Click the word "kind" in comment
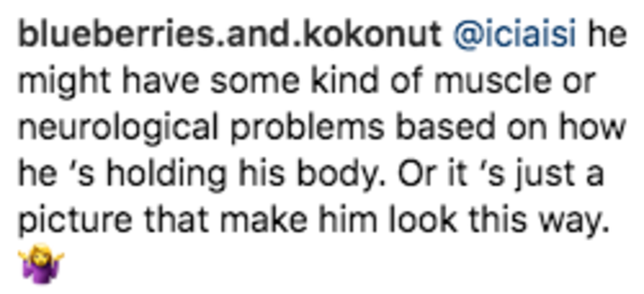Image resolution: width=644 pixels, height=294 pixels. (344, 81)
